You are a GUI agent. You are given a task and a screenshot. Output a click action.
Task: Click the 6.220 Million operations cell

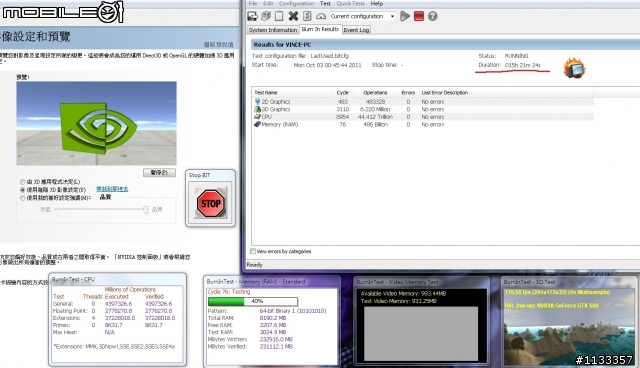coord(375,109)
